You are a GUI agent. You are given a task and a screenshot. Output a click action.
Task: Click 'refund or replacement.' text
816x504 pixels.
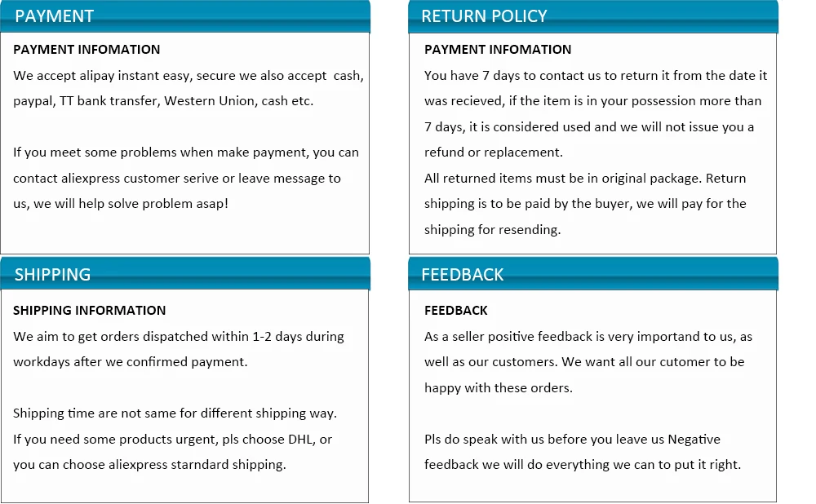point(494,153)
